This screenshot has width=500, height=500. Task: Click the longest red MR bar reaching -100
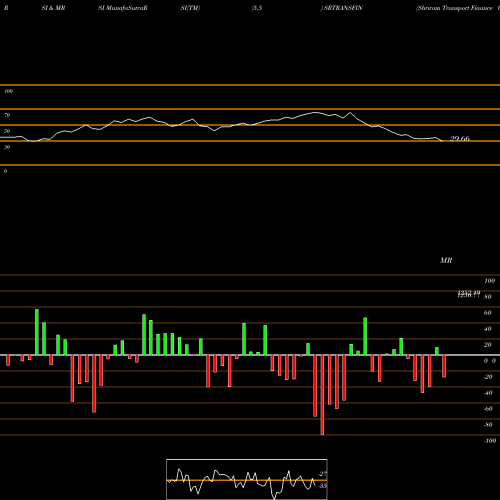point(322,395)
